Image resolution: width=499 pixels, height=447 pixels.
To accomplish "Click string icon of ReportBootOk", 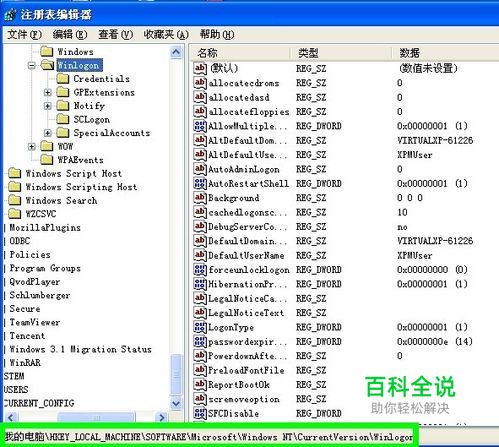I will (x=200, y=385).
